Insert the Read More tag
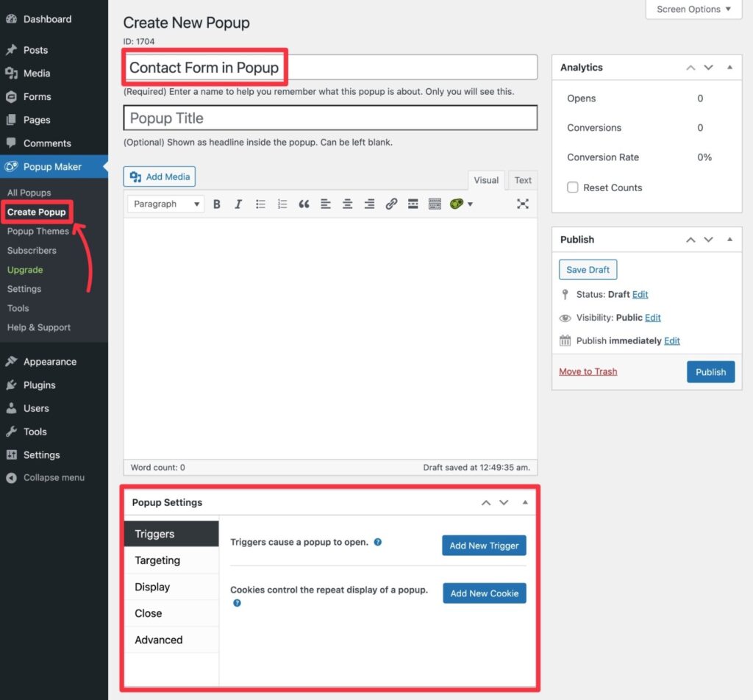Image resolution: width=753 pixels, height=700 pixels. pos(413,204)
